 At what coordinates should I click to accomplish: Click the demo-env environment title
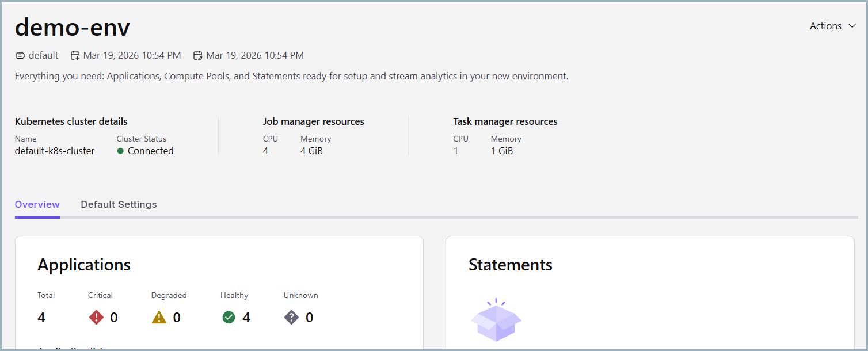pos(73,27)
